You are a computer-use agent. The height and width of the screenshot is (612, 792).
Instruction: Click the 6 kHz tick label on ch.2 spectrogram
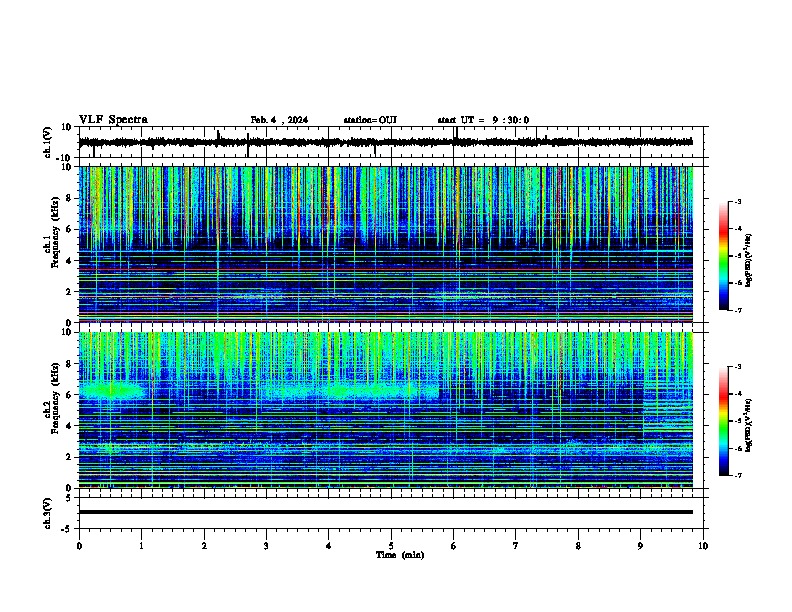[x=70, y=395]
